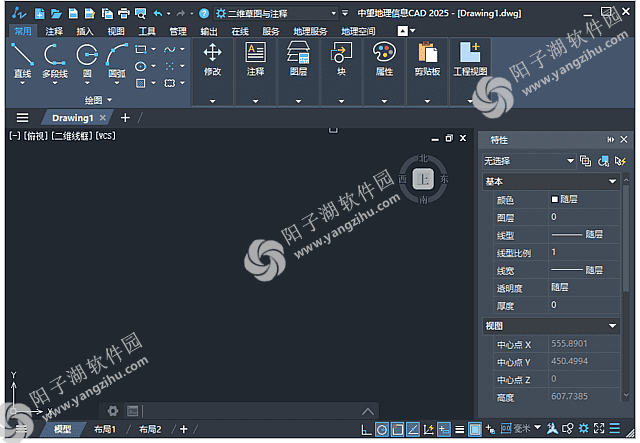
Task: Collapse the 视图 section in properties
Action: [612, 326]
